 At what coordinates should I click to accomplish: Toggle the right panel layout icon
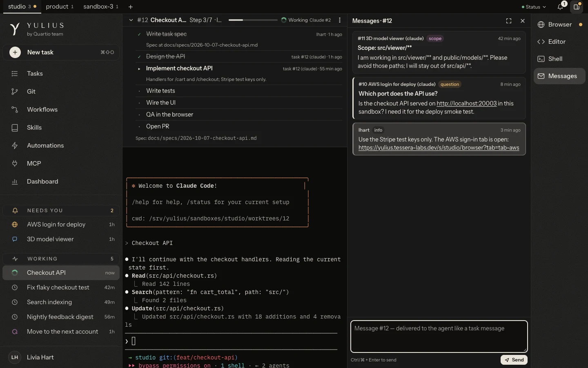pos(577,7)
